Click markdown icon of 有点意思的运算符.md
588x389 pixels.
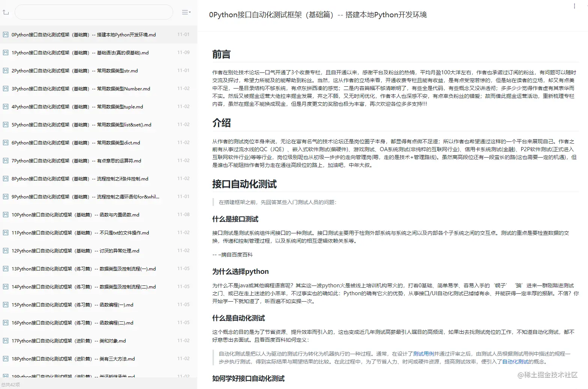coord(6,161)
